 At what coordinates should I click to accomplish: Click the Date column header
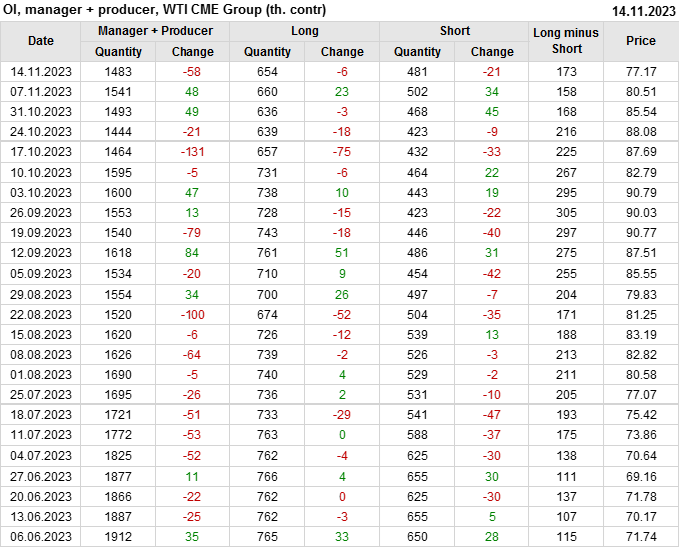[x=41, y=41]
